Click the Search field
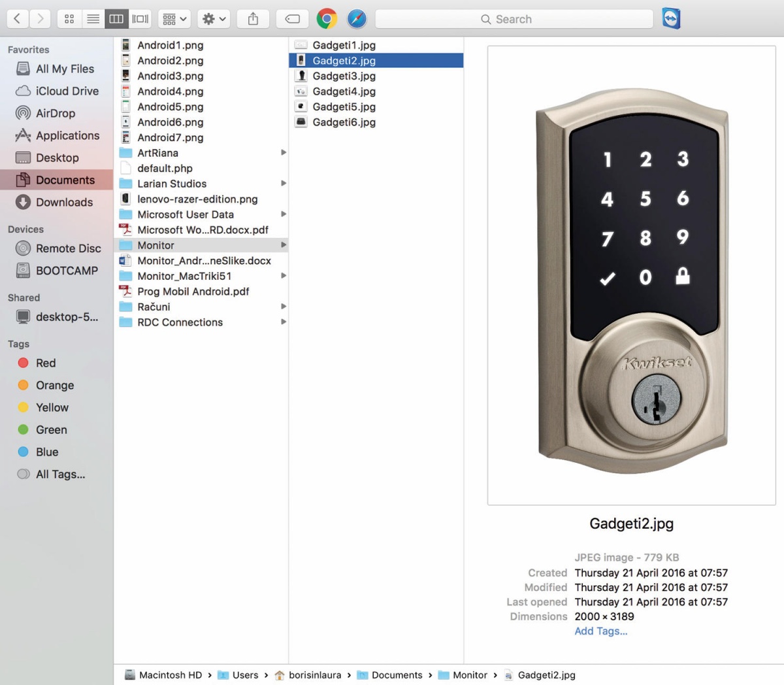This screenshot has width=784, height=685. (x=514, y=19)
